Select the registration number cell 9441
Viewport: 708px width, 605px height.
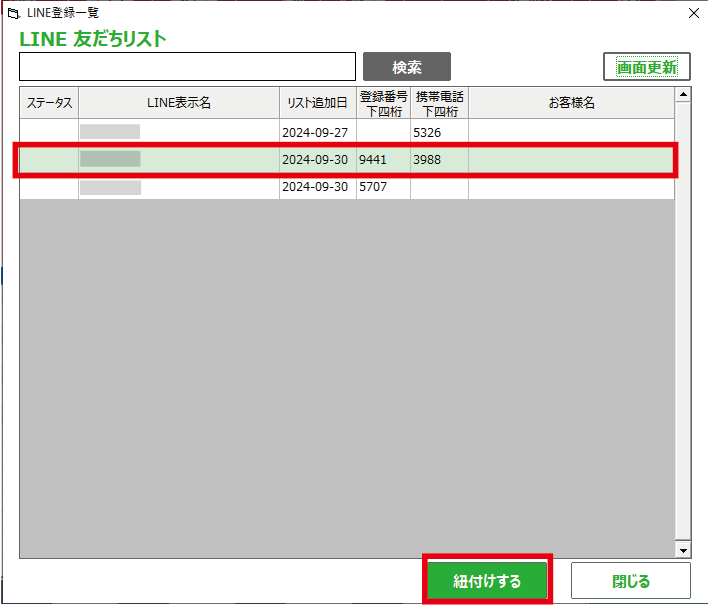[383, 159]
